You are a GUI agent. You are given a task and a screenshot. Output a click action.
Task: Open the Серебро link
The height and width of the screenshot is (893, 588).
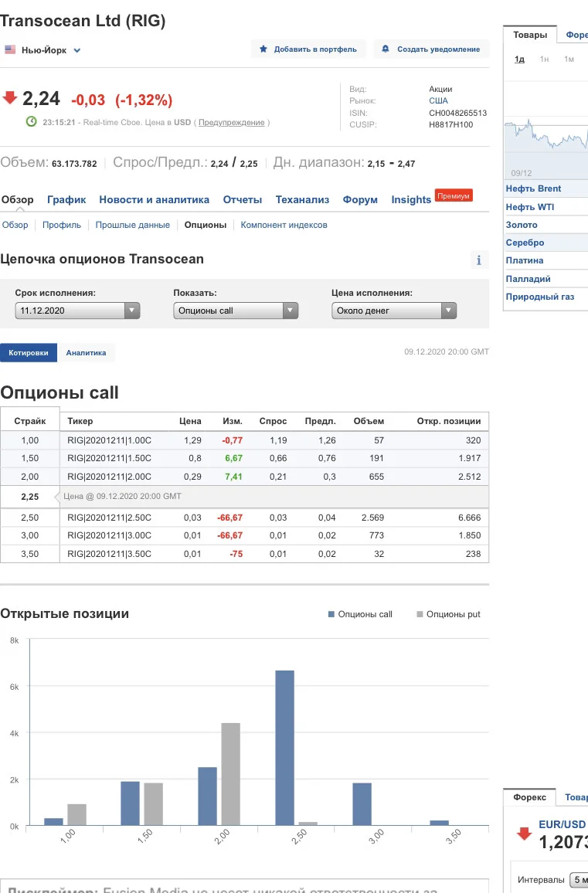point(525,243)
